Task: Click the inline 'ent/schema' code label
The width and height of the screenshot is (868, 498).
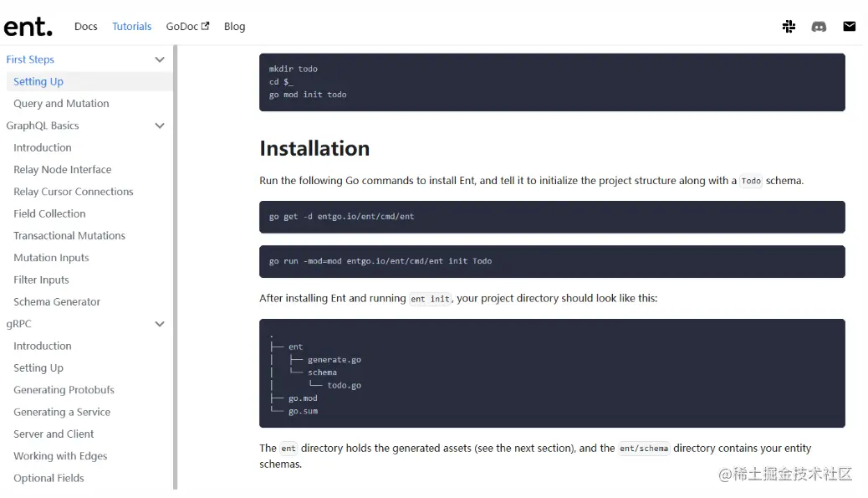Action: point(644,449)
